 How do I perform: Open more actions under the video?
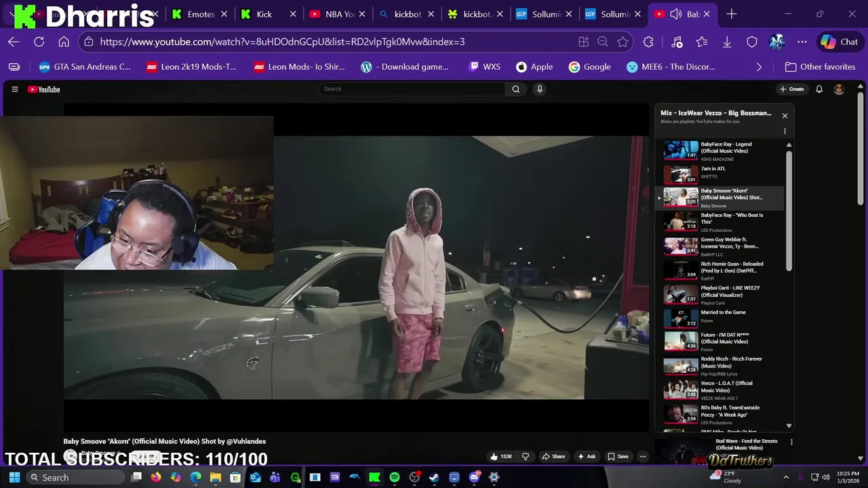(643, 457)
